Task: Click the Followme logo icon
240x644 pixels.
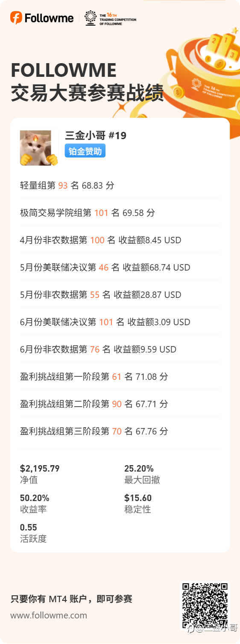Action: tap(16, 18)
